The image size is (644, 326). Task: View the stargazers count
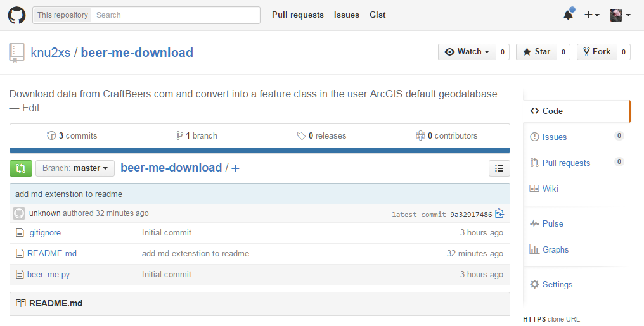coord(563,52)
